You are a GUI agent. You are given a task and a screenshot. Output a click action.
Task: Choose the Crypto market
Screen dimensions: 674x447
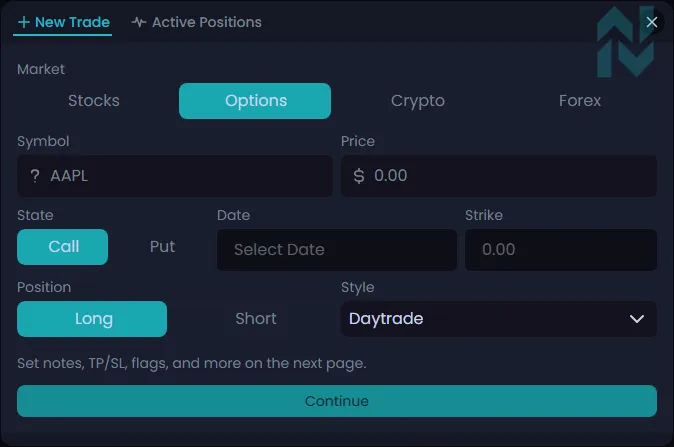pyautogui.click(x=418, y=101)
